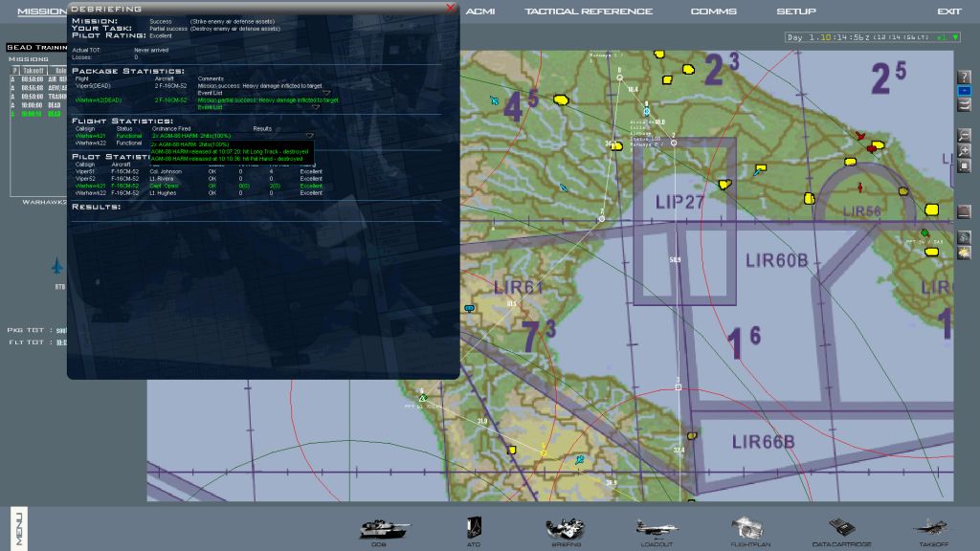Click the cyan aircraft icon near sector 45
The image size is (980, 551).
(495, 99)
